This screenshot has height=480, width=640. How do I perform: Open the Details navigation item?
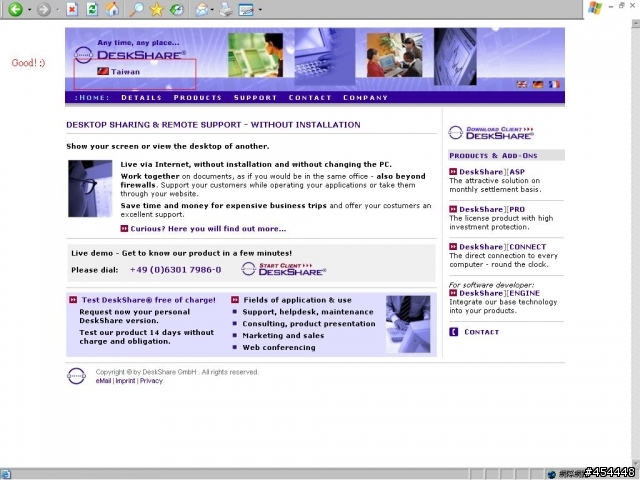pos(141,98)
